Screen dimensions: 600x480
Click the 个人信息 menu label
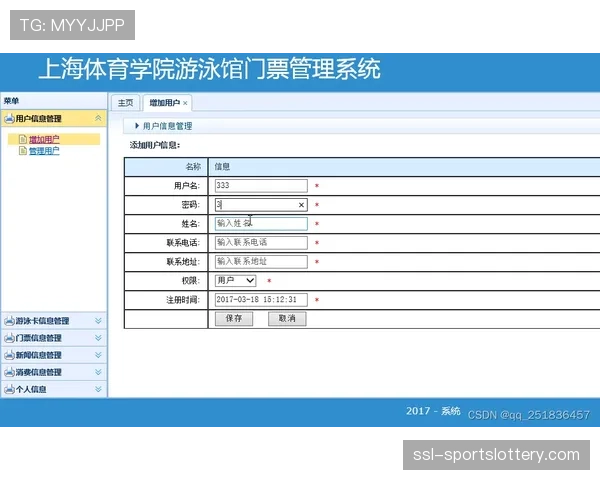[31, 390]
